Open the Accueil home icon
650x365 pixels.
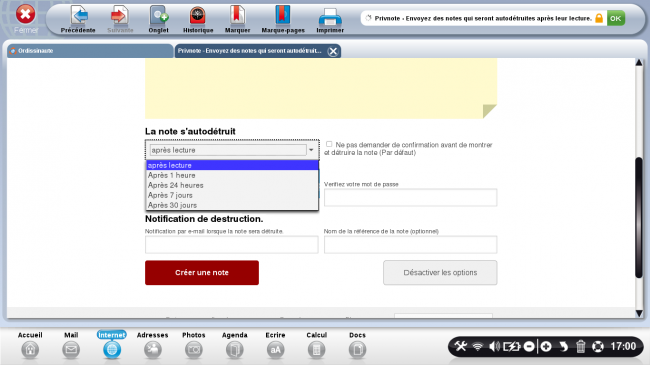click(30, 350)
